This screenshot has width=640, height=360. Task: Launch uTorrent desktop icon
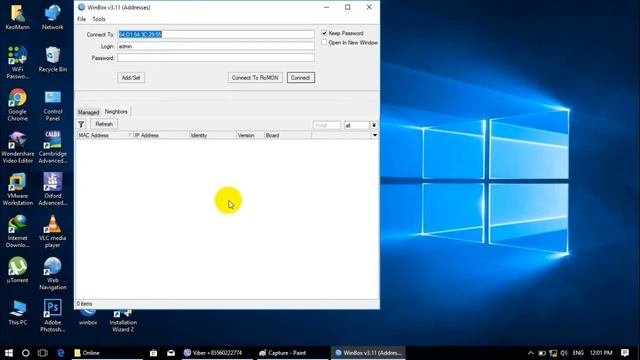click(x=17, y=270)
